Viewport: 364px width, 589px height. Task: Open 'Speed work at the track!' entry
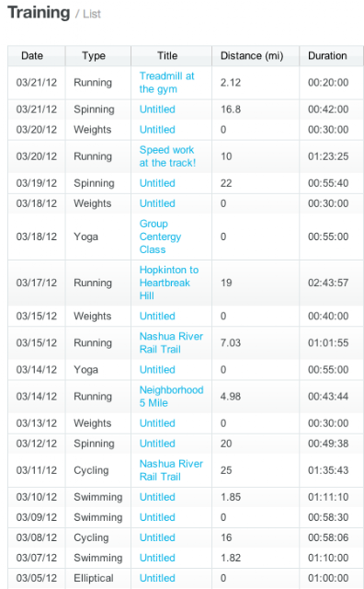pos(167,156)
